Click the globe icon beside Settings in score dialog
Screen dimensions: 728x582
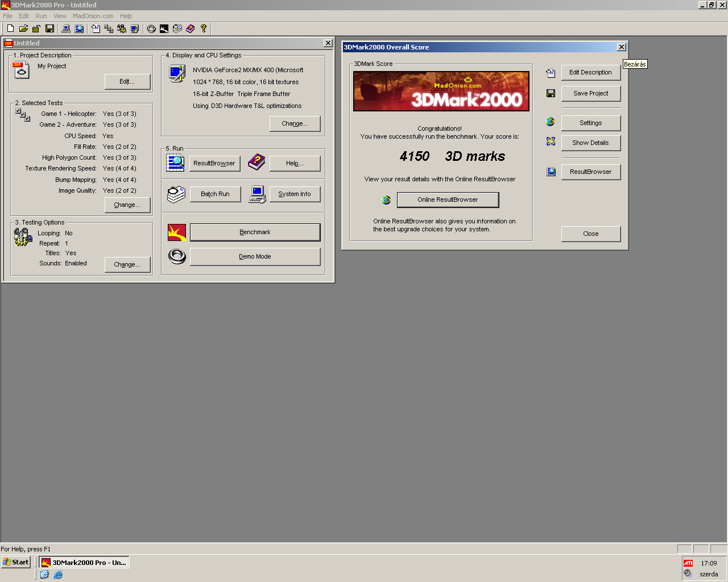[550, 122]
